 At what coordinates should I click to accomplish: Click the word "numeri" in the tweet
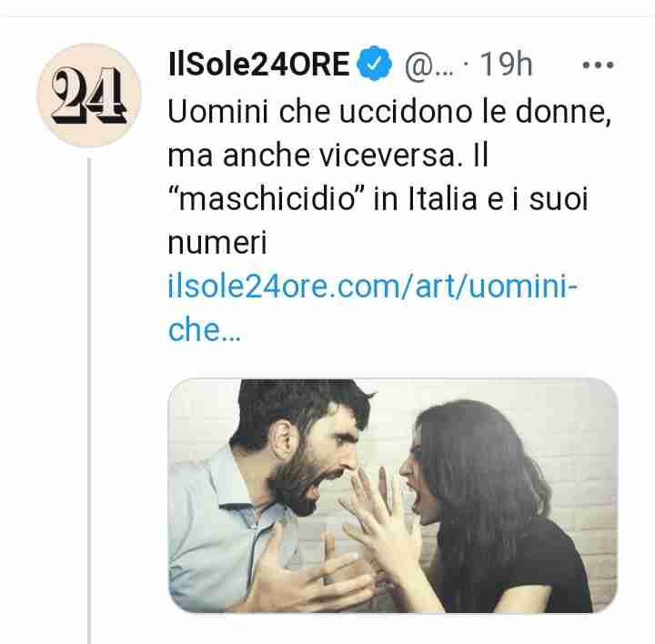pyautogui.click(x=217, y=243)
